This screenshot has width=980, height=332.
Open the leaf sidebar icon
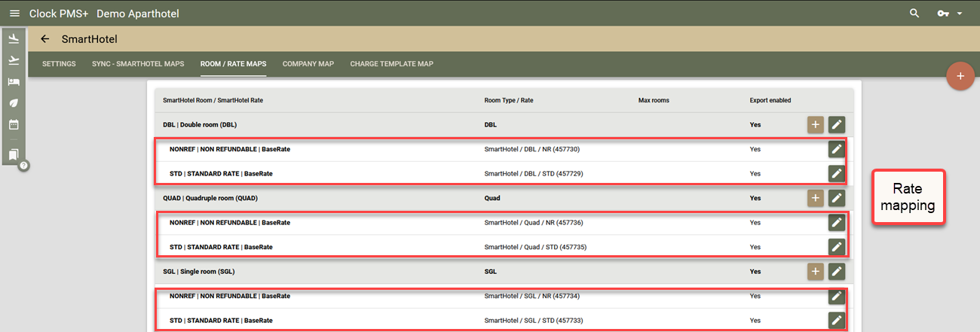tap(14, 103)
